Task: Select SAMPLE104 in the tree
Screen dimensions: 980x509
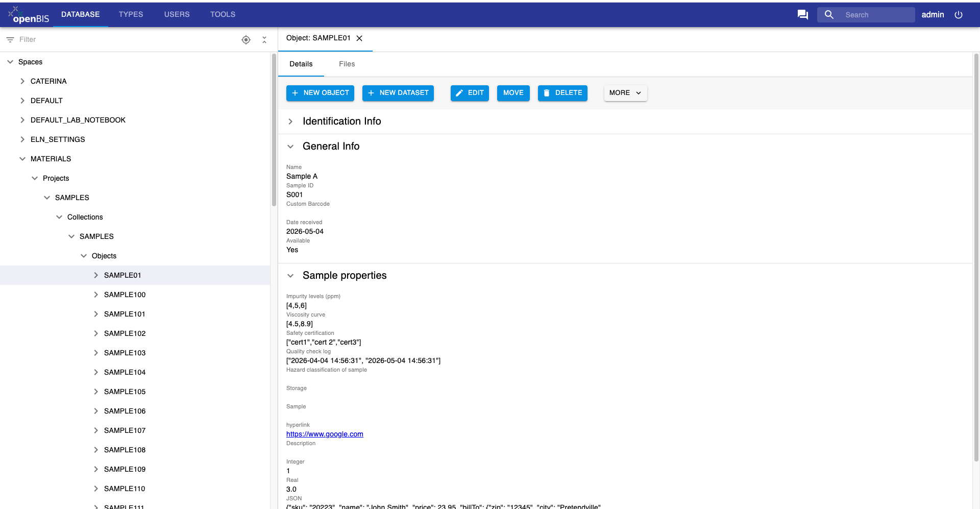Action: [125, 372]
